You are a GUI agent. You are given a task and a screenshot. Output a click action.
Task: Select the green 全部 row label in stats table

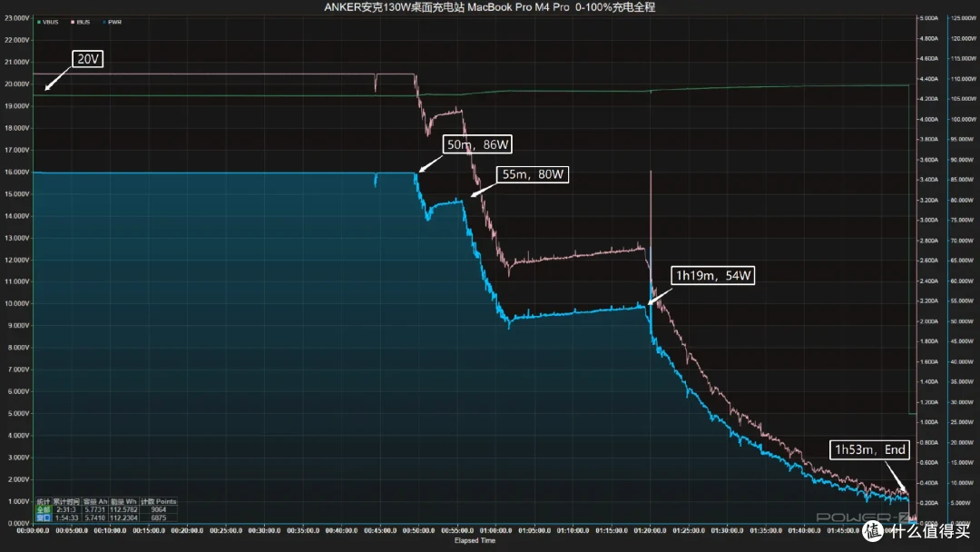44,509
